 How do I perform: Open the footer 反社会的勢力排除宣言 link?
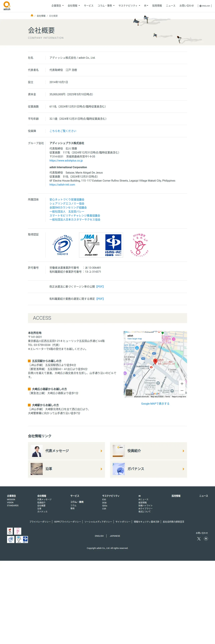pyautogui.click(x=173, y=522)
